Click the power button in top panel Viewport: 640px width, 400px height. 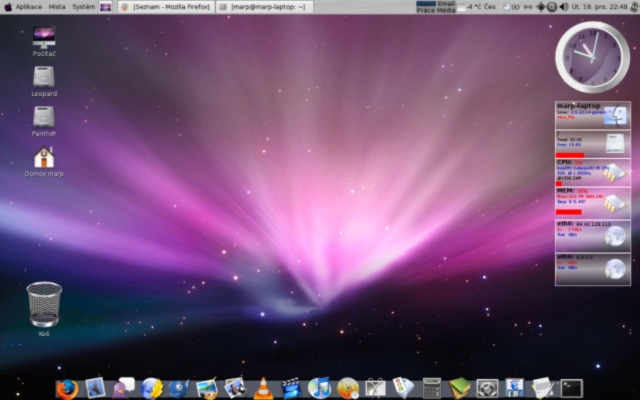(x=635, y=7)
